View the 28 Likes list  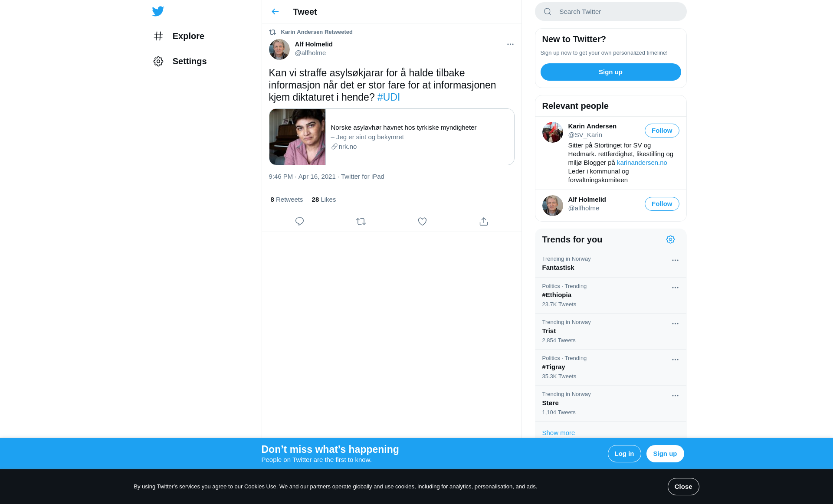click(324, 200)
